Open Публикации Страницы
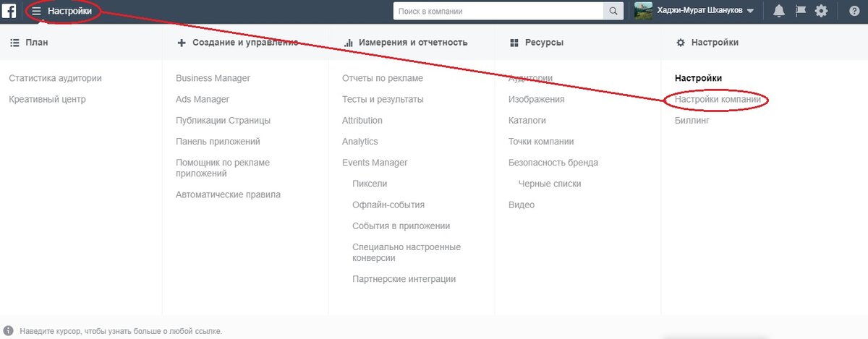The height and width of the screenshot is (339, 868). pos(223,121)
